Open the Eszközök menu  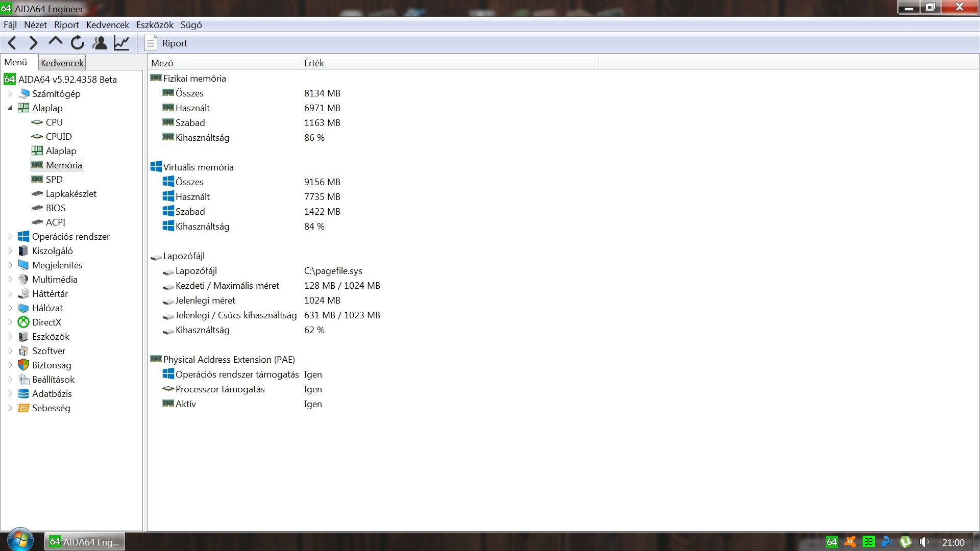coord(155,25)
